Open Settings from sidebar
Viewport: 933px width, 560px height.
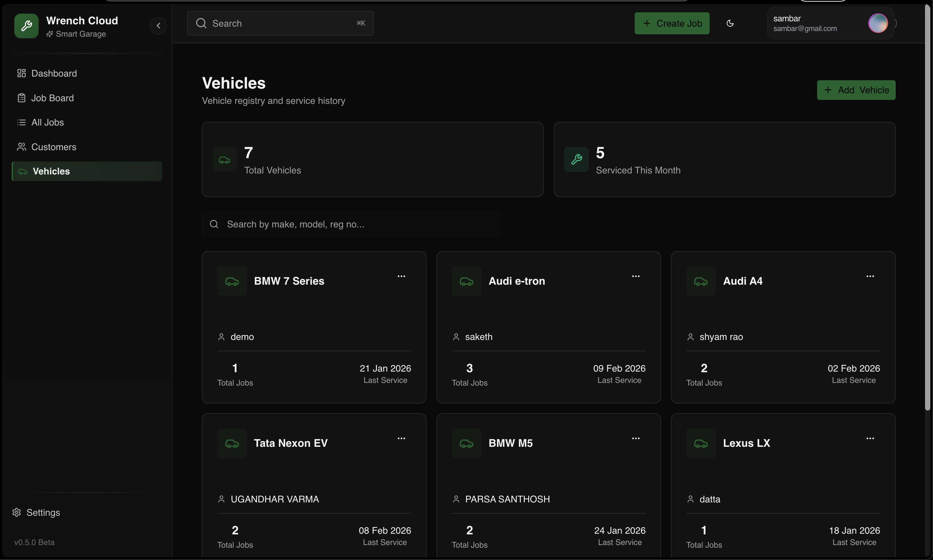click(x=36, y=512)
